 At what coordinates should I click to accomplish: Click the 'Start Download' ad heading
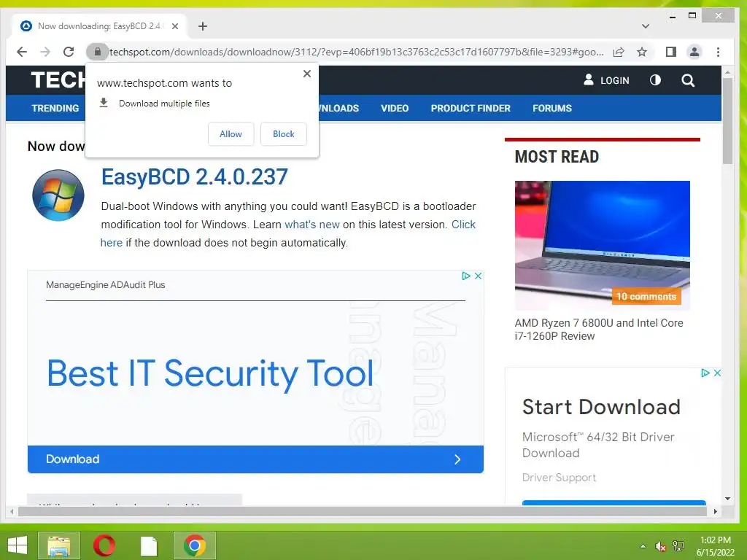601,407
